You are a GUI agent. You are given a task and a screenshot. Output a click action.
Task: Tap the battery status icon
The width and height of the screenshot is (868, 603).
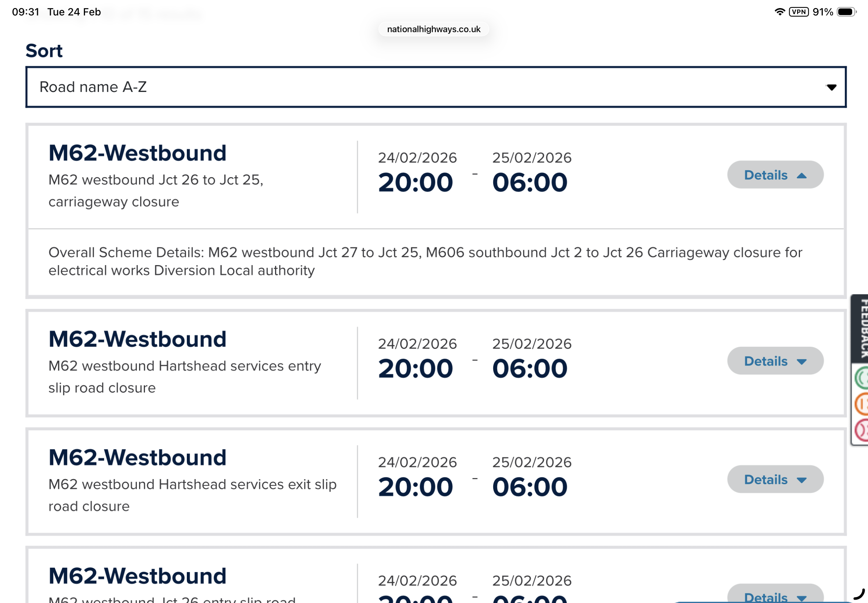click(846, 12)
